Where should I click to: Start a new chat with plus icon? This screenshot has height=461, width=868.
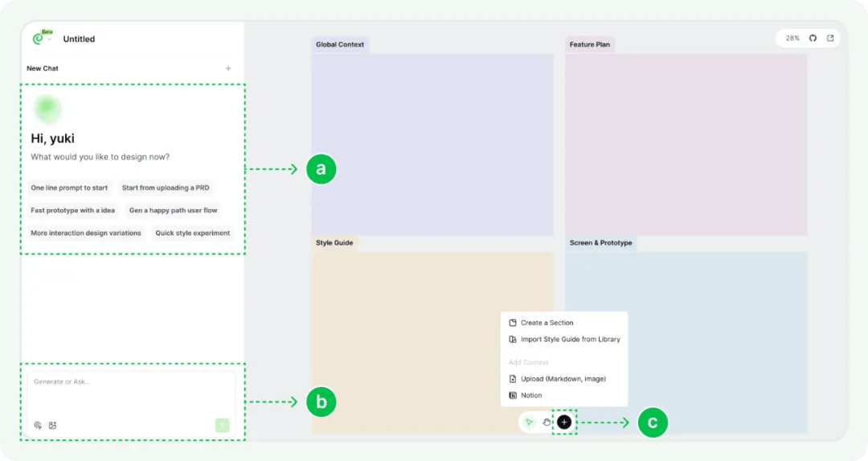click(x=228, y=68)
